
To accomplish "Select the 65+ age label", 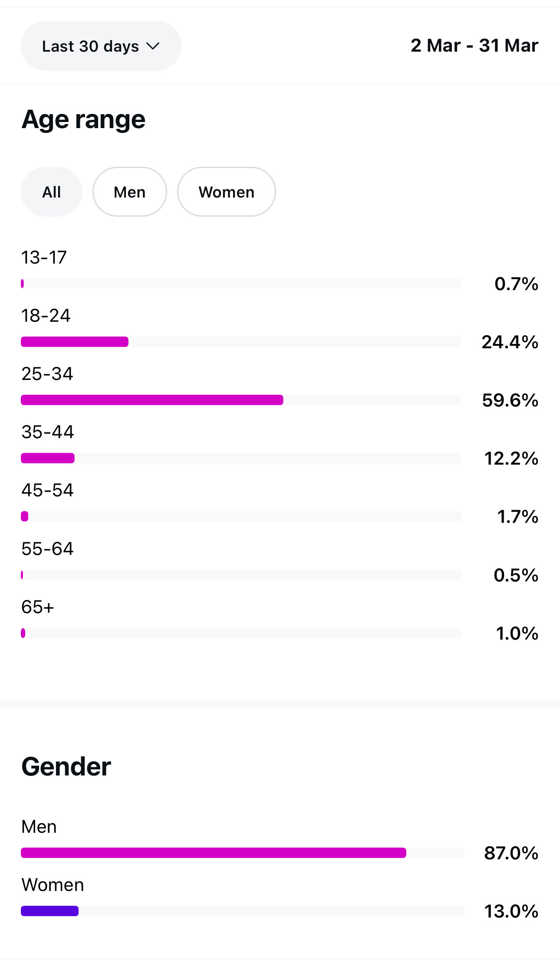I will [x=38, y=607].
